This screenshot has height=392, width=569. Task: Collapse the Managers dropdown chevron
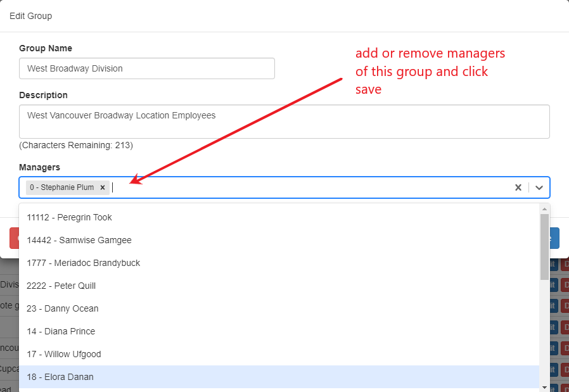539,187
